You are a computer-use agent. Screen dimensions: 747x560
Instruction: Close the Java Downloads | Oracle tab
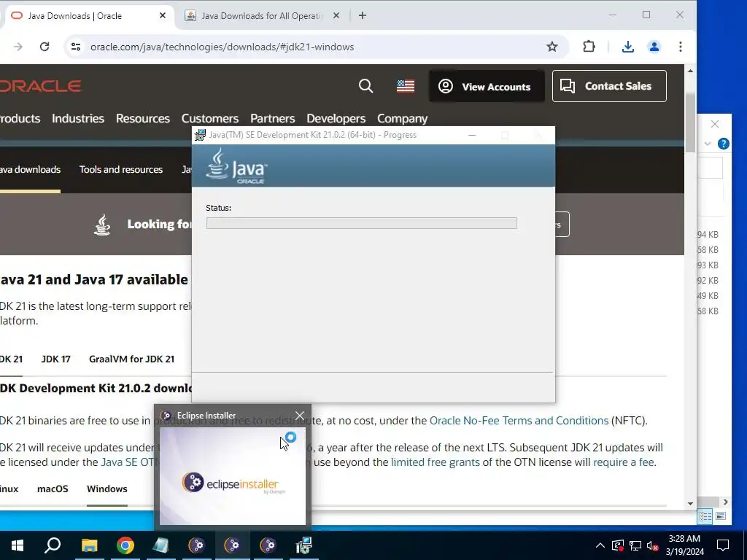pyautogui.click(x=163, y=16)
